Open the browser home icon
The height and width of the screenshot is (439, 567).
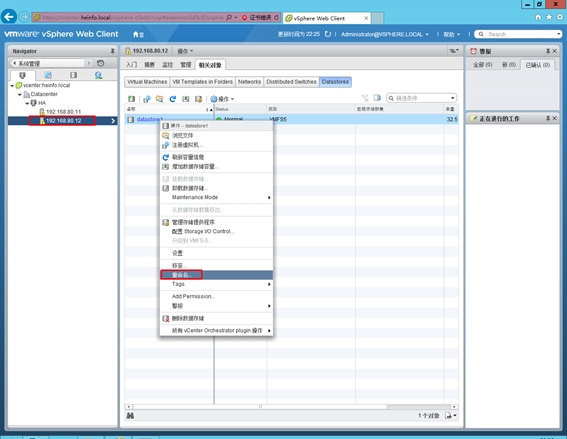[x=538, y=17]
